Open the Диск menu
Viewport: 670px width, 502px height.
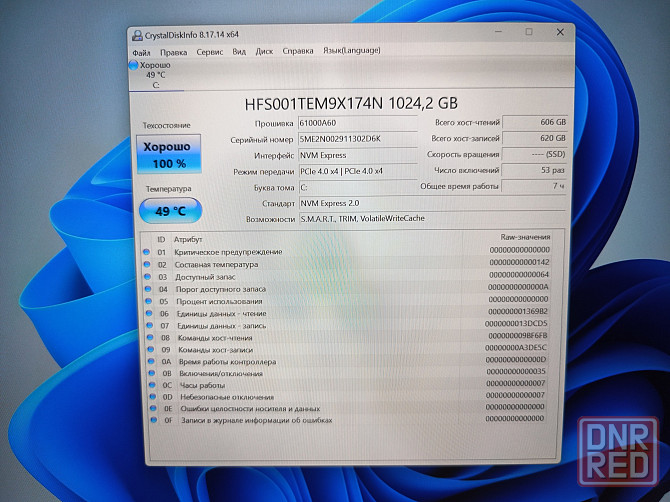click(264, 51)
